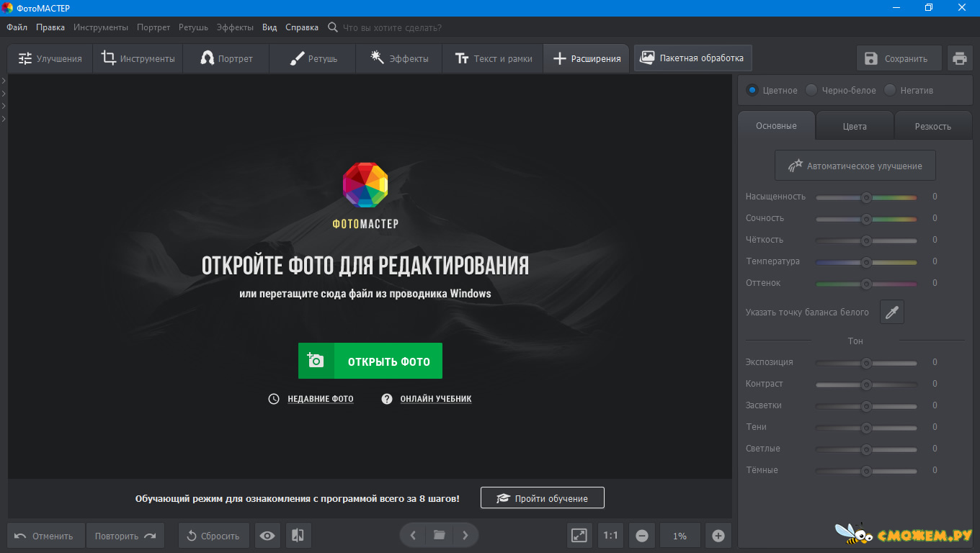Click the zoom in plus icon
980x553 pixels.
(718, 536)
